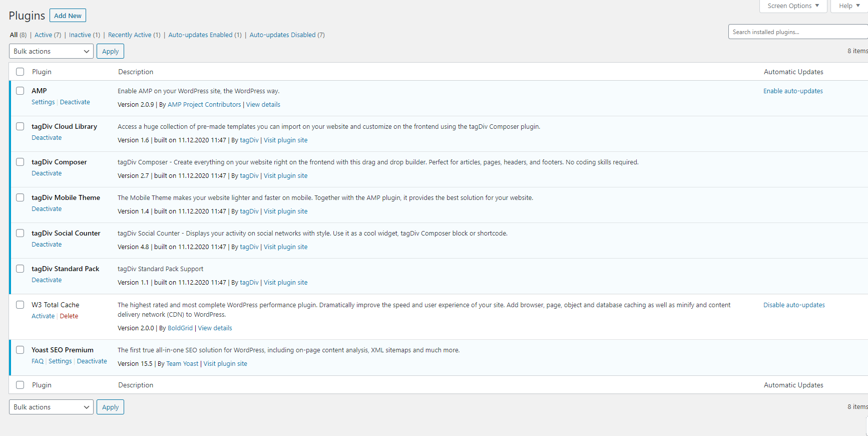Filter plugins by Active
This screenshot has width=868, height=436.
[x=48, y=35]
